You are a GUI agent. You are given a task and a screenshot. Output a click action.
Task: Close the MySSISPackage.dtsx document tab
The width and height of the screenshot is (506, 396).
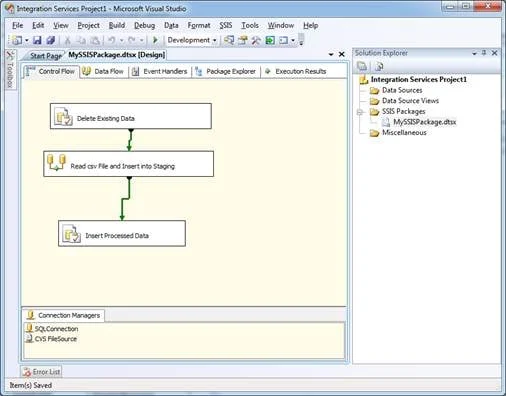coord(342,54)
